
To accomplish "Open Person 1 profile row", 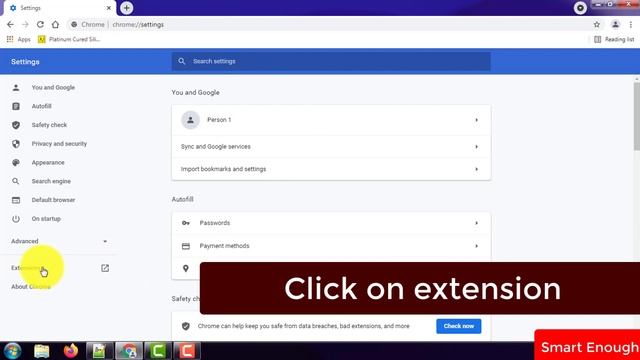I will [331, 120].
